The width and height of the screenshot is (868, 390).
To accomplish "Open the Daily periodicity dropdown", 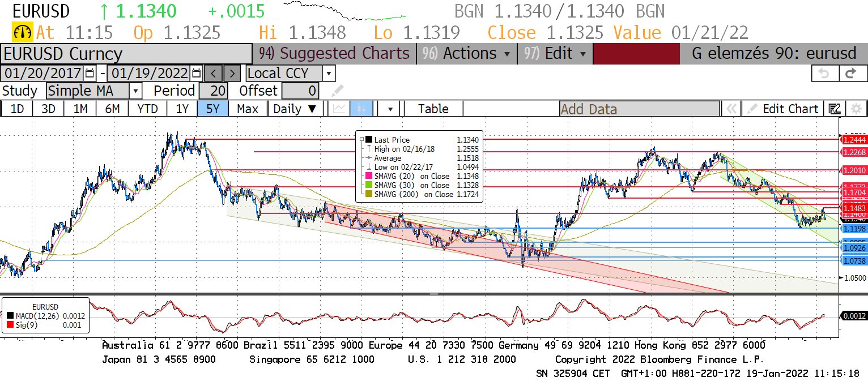I will pos(296,109).
